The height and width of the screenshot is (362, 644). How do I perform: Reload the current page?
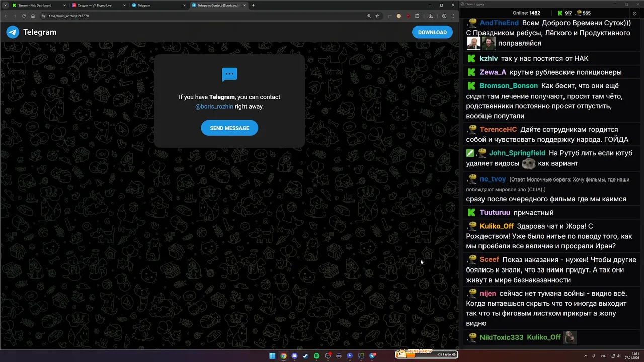pos(24,16)
